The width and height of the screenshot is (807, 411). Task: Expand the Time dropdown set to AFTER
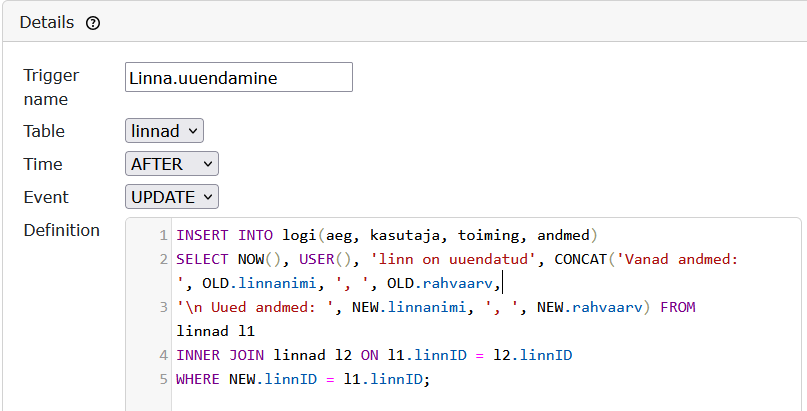[172, 163]
